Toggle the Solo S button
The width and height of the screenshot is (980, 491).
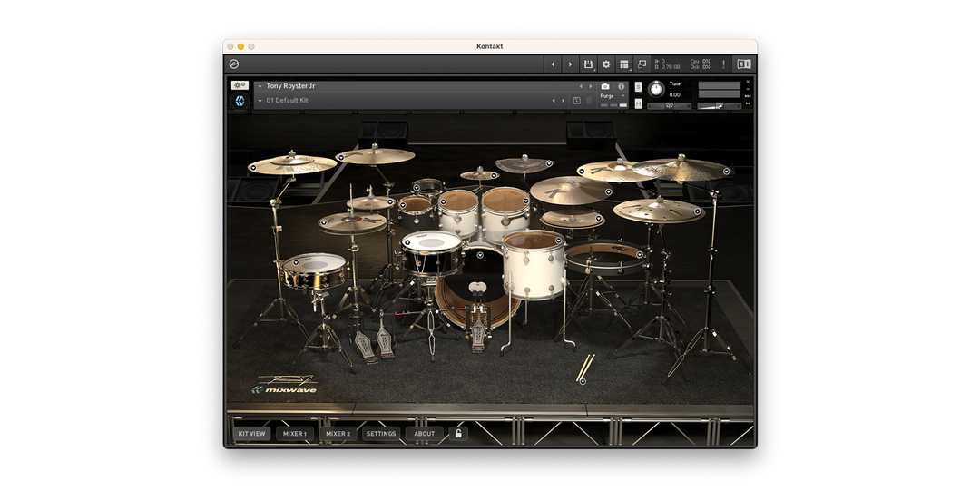click(638, 87)
